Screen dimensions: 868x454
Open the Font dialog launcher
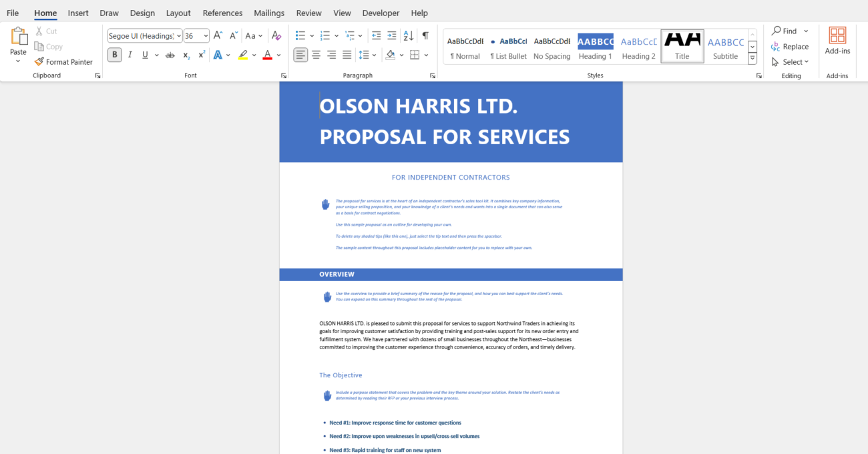tap(284, 76)
